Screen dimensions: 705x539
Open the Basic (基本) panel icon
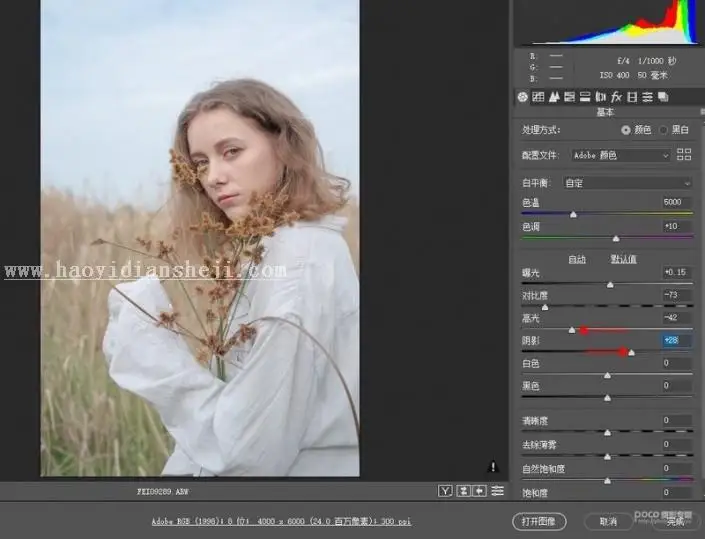[522, 97]
